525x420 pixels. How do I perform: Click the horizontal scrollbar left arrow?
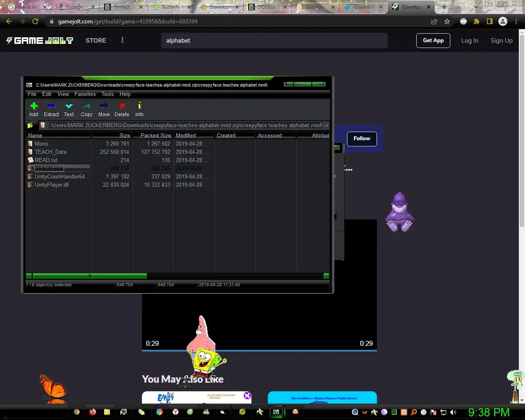(29, 276)
